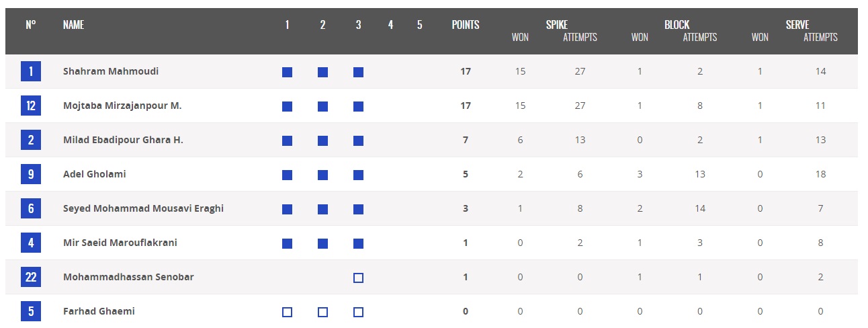The width and height of the screenshot is (868, 328).
Task: Click Farhad Ghaemi's number 5 badge
Action: click(x=31, y=311)
